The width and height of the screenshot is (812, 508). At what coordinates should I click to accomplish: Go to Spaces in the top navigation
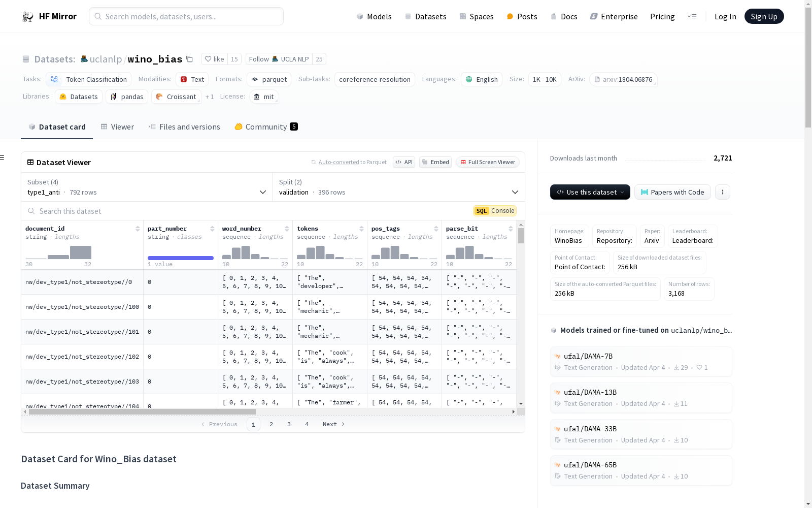[x=476, y=16]
